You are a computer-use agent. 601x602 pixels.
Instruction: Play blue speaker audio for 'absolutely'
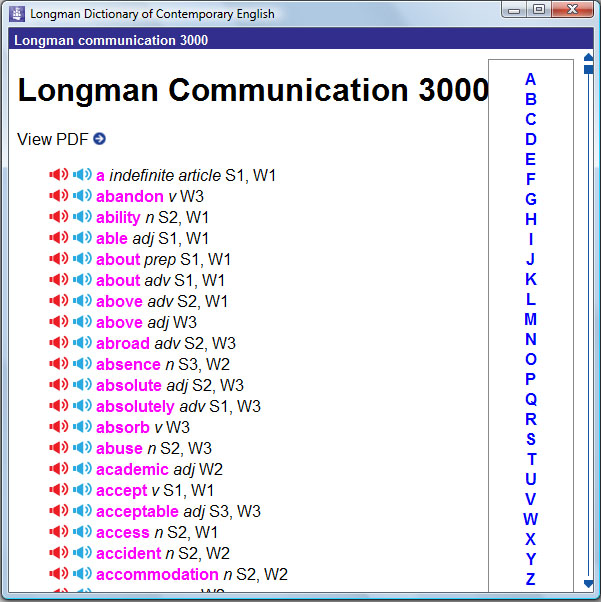tap(82, 406)
